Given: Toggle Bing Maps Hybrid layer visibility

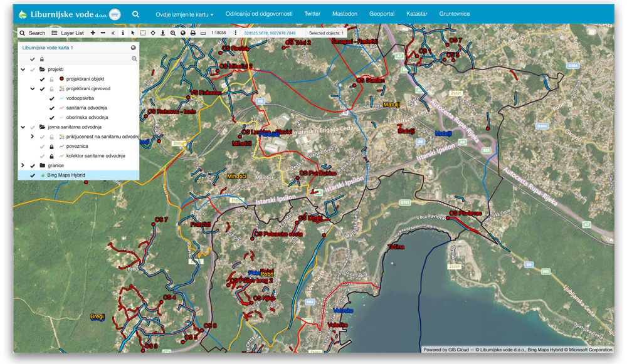Looking at the screenshot, I should pyautogui.click(x=33, y=175).
